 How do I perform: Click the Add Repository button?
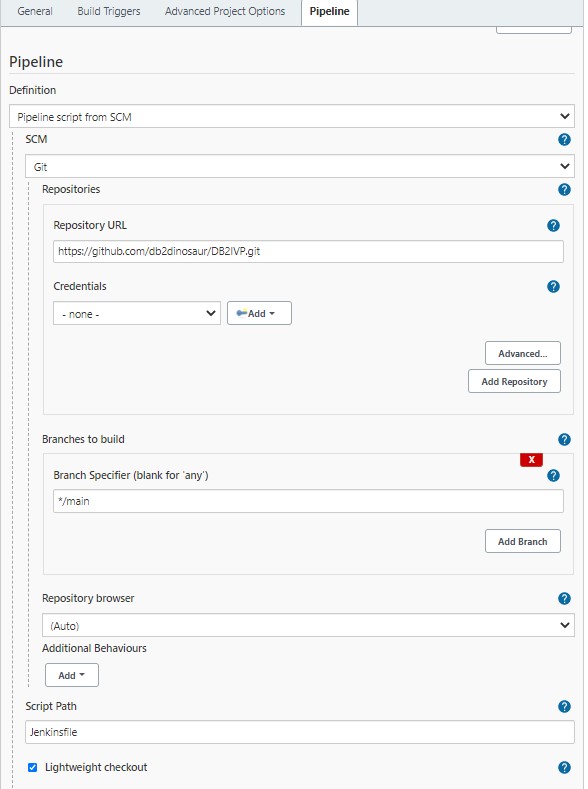coord(514,381)
